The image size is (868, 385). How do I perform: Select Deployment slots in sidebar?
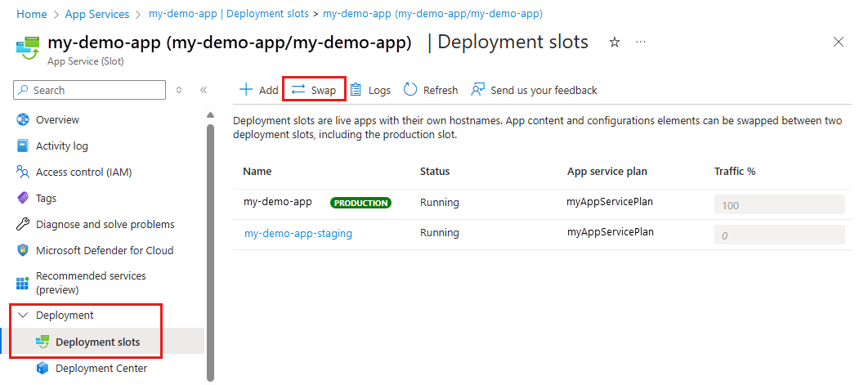98,342
